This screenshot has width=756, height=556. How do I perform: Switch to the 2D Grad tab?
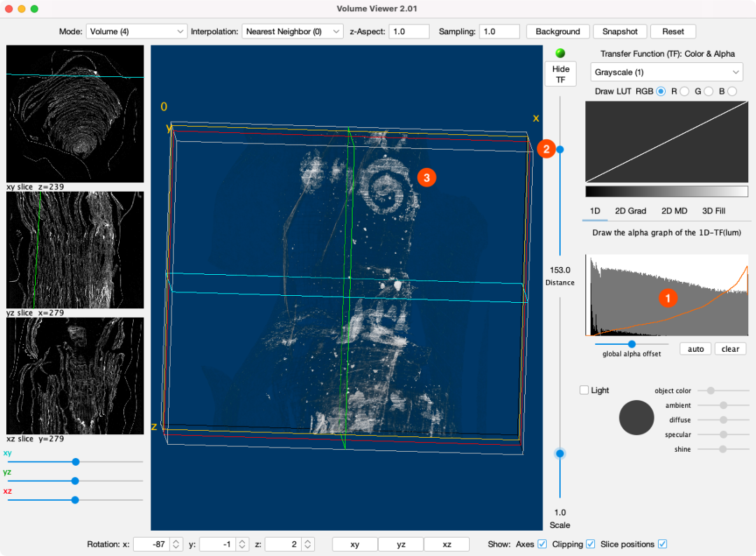(630, 211)
